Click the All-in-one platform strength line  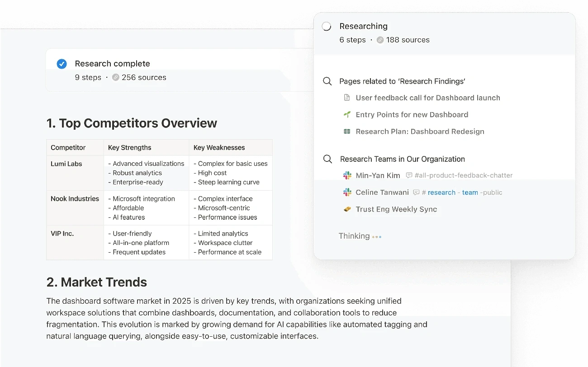[138, 243]
